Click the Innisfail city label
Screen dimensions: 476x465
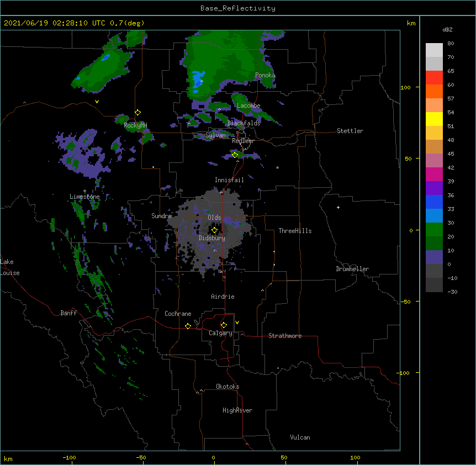pyautogui.click(x=229, y=180)
